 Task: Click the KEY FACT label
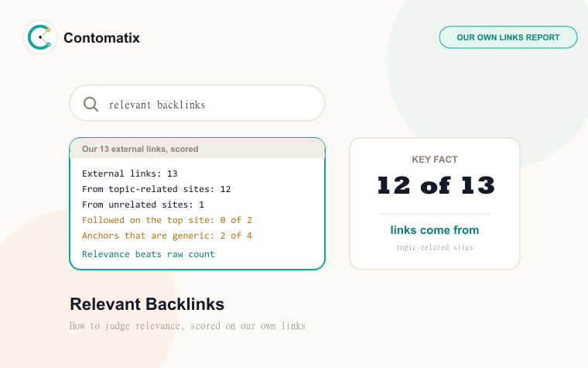[435, 160]
